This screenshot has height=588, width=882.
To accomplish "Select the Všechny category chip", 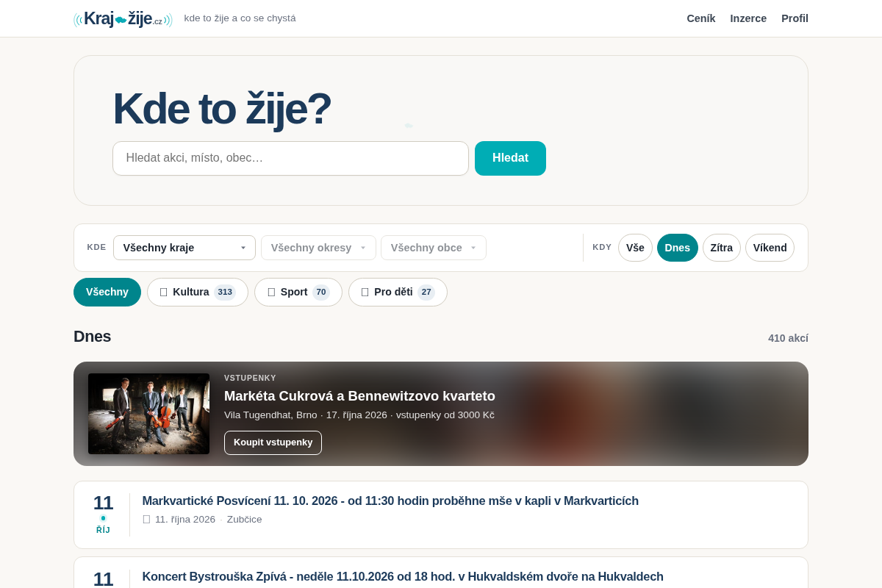I will coord(107,292).
